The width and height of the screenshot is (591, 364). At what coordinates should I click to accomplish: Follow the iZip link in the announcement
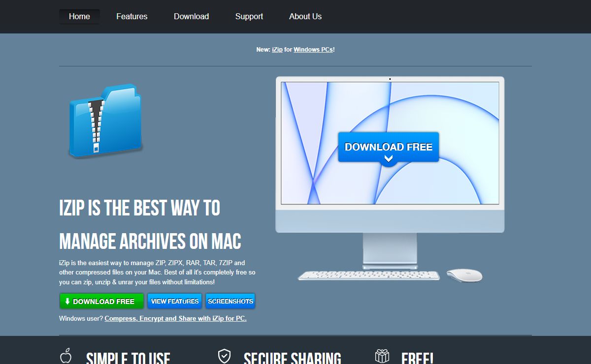click(277, 50)
